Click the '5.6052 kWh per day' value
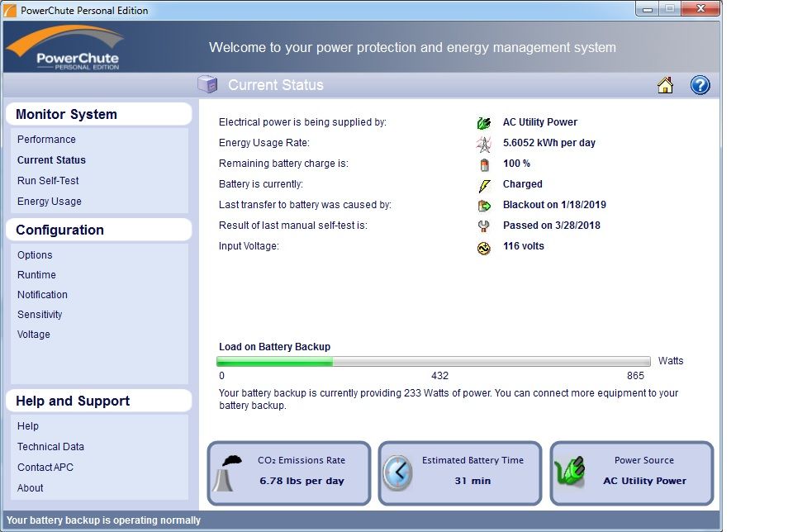793x532 pixels. [x=549, y=143]
